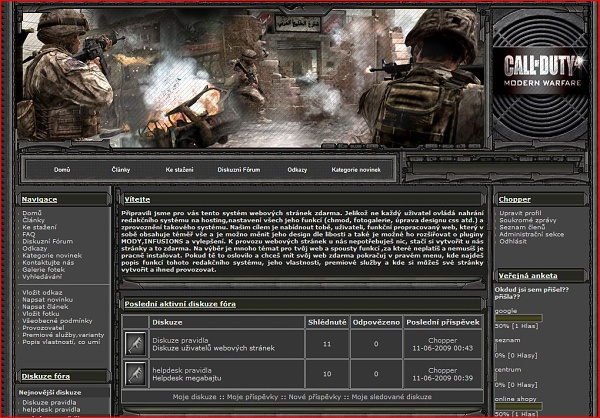Click the Call of Duty 4 logo

coord(541,71)
